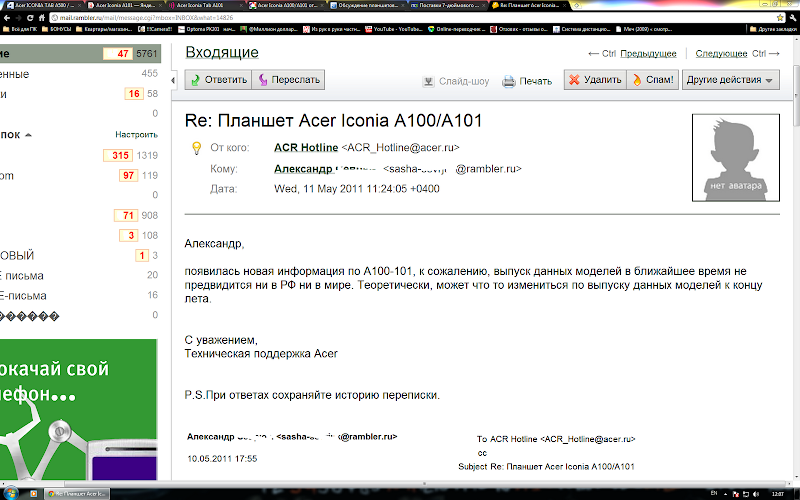This screenshot has width=800, height=500.
Task: Click the Chrome taskbar window button
Action: 76,494
